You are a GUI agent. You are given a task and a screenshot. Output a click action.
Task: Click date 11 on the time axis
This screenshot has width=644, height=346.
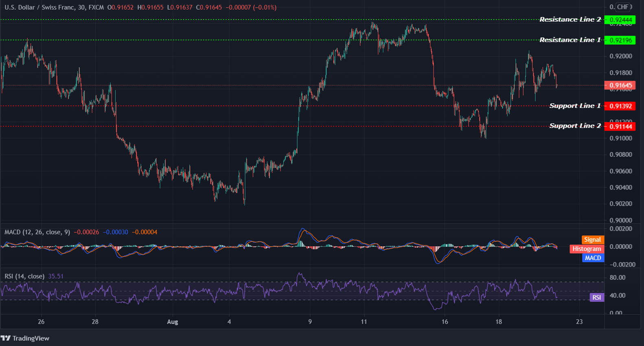pyautogui.click(x=364, y=322)
